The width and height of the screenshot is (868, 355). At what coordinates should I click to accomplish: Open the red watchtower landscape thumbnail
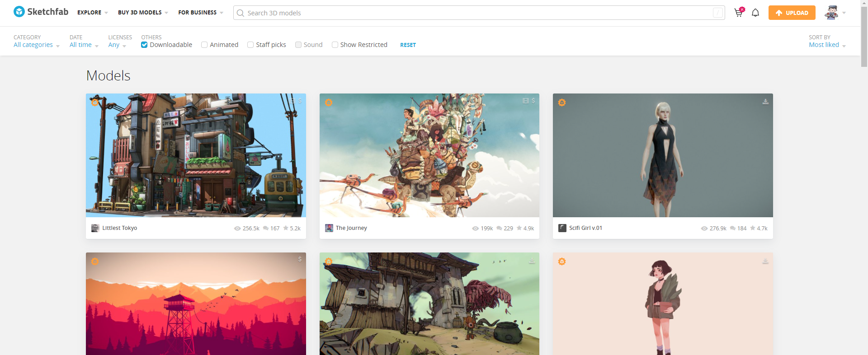coord(196,304)
